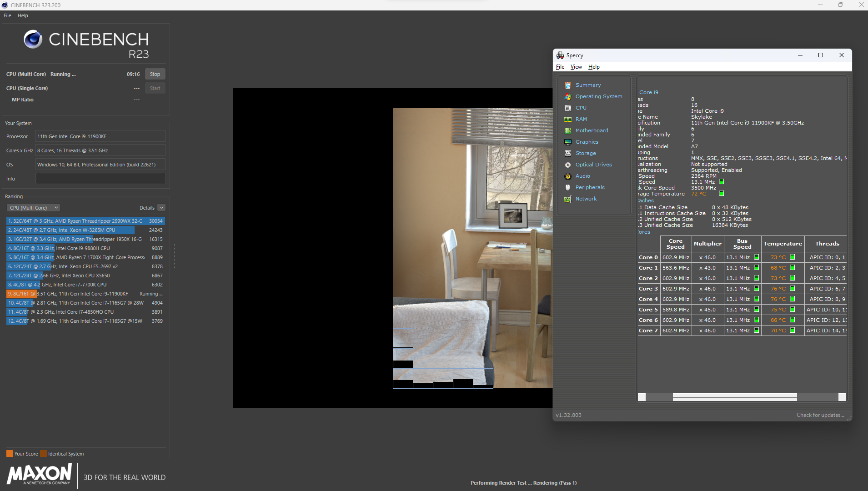Select the i7-4850HQ ranking row
This screenshot has width=868, height=491.
point(85,312)
